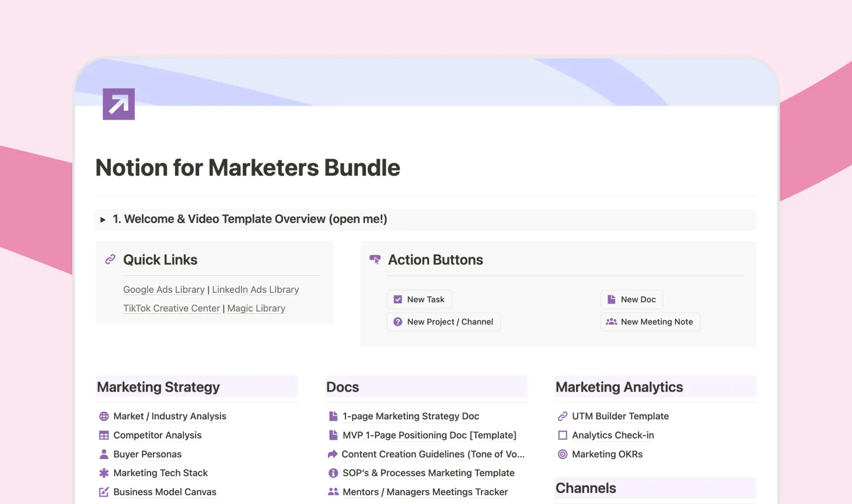Click the checkbox icon inside the New Task button
The image size is (852, 504).
(397, 299)
